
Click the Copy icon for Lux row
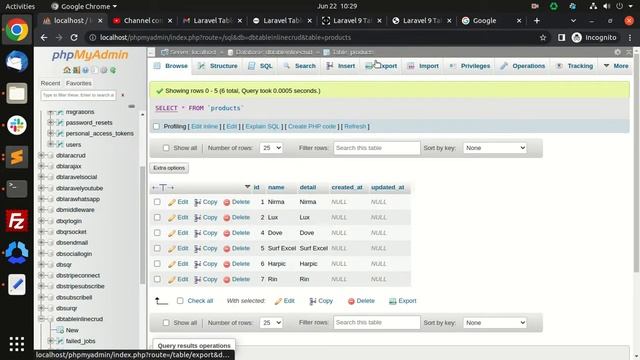tap(198, 218)
